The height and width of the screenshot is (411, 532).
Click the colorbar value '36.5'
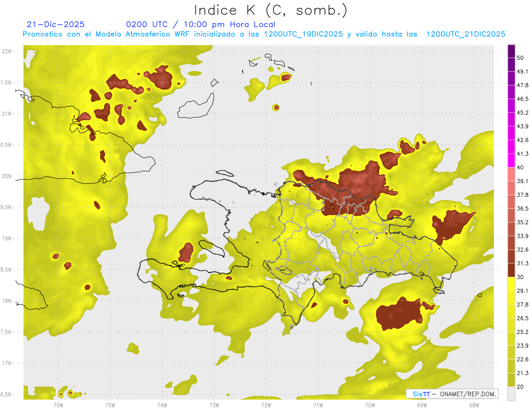523,208
